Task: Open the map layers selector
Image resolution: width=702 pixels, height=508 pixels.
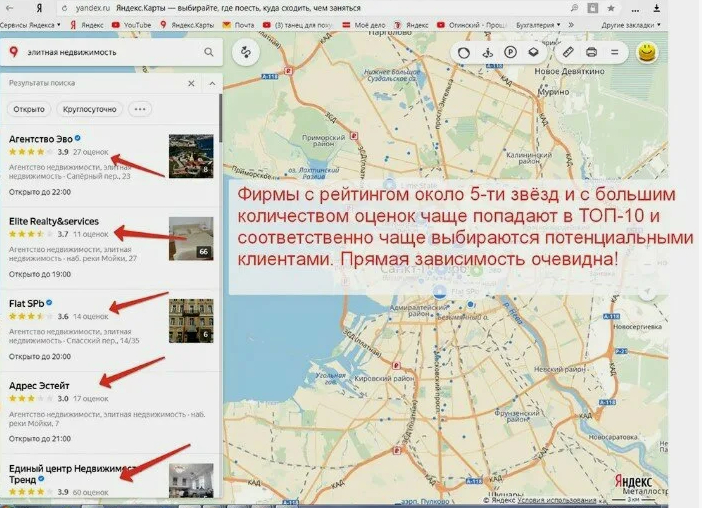Action: coord(535,51)
